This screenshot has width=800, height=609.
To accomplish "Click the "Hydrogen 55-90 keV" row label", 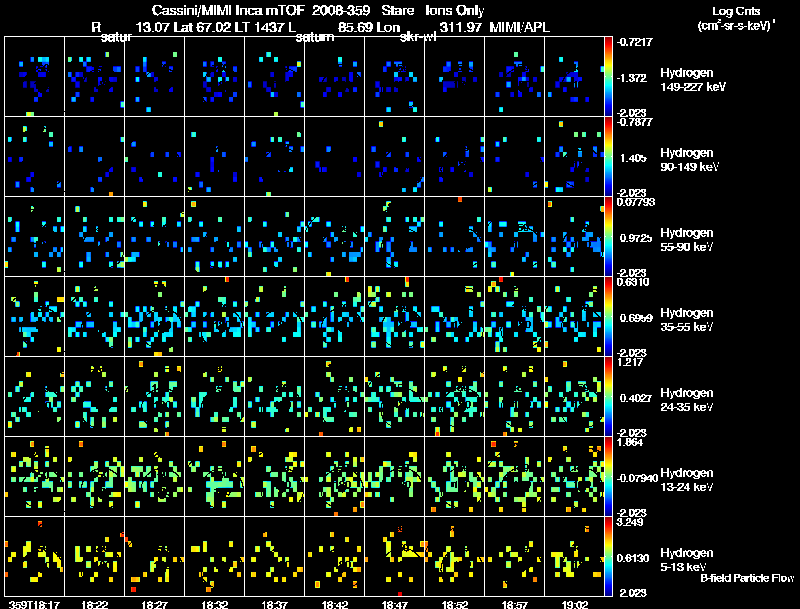I will 687,240.
